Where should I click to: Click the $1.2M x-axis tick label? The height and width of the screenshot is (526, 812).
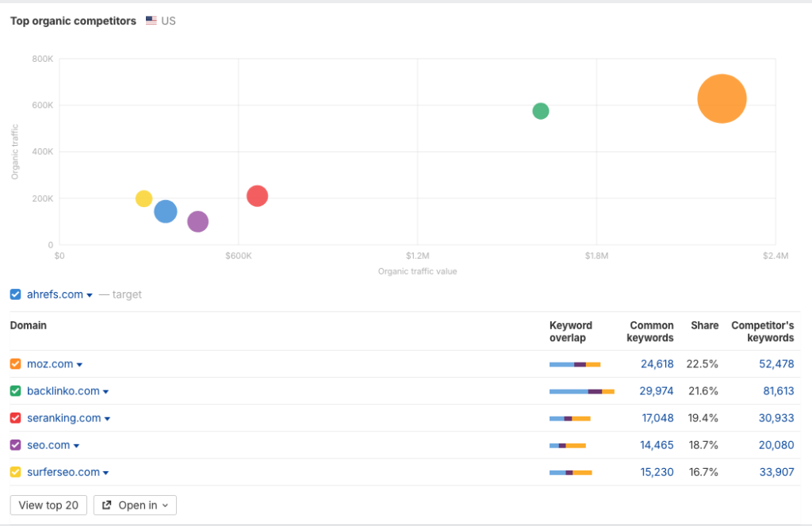(417, 255)
